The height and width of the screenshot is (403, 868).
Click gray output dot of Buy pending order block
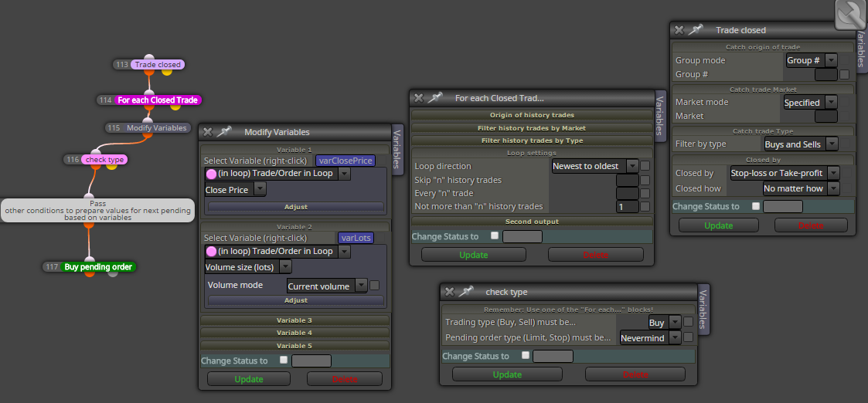click(113, 273)
